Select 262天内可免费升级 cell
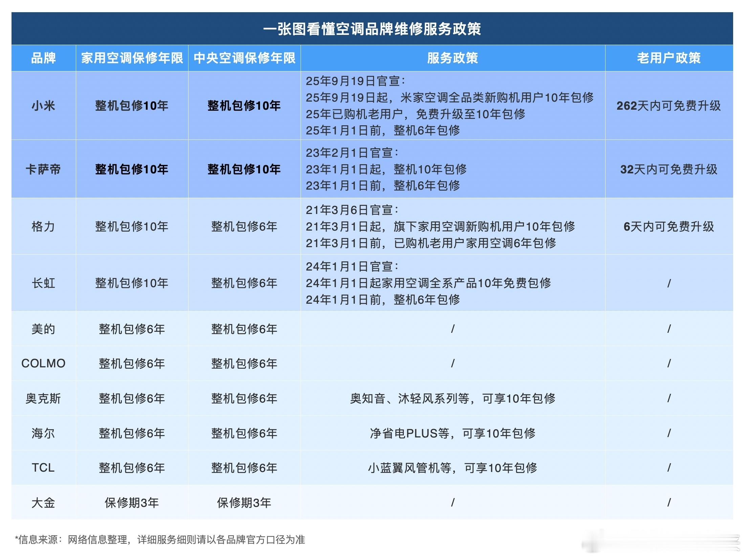746x560 pixels. 669,106
